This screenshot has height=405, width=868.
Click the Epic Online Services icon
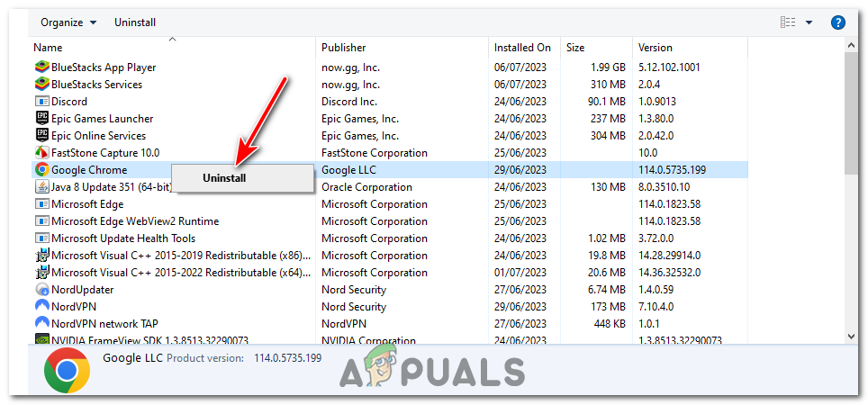41,136
